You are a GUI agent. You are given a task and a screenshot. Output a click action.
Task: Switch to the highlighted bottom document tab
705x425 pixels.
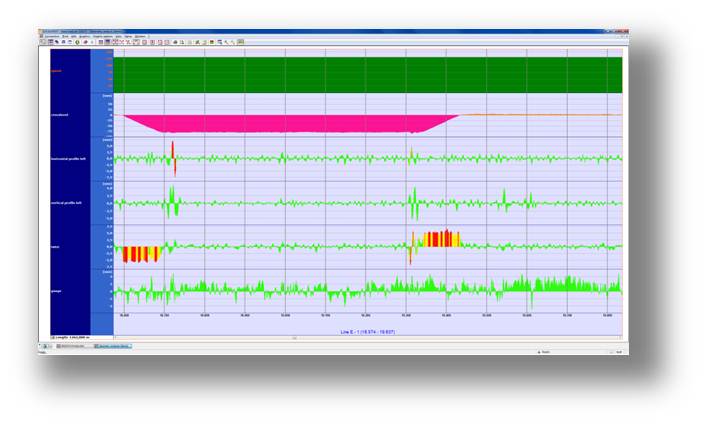(113, 346)
